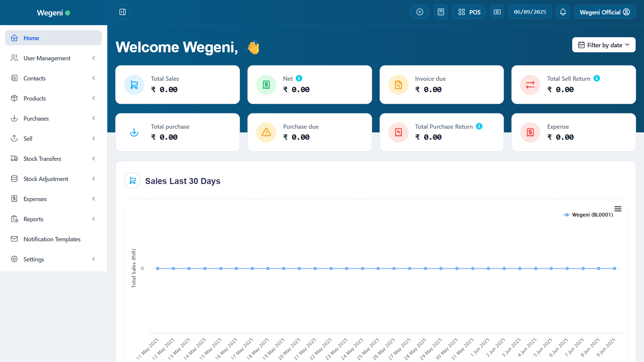Click the cash register icon beside POS
The image size is (644, 362).
[x=497, y=12]
